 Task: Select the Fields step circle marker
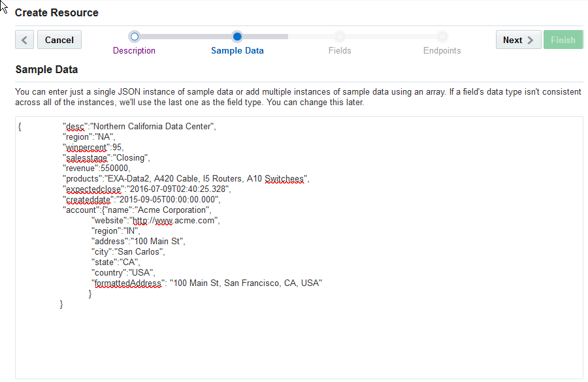coord(340,37)
